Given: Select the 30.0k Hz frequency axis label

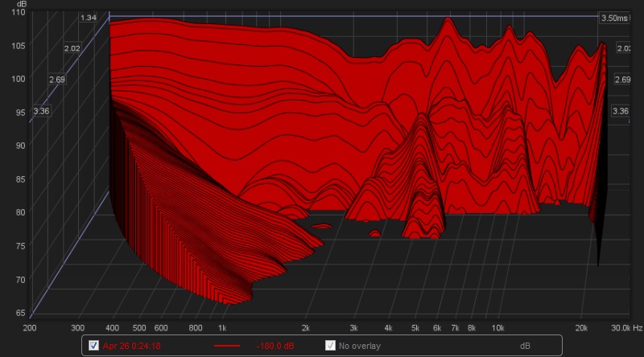Looking at the screenshot, I should (627, 328).
